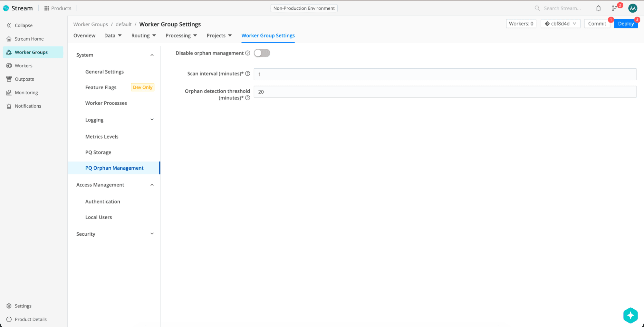Click Worker Groups breadcrumb link
The image size is (644, 327).
tap(91, 24)
